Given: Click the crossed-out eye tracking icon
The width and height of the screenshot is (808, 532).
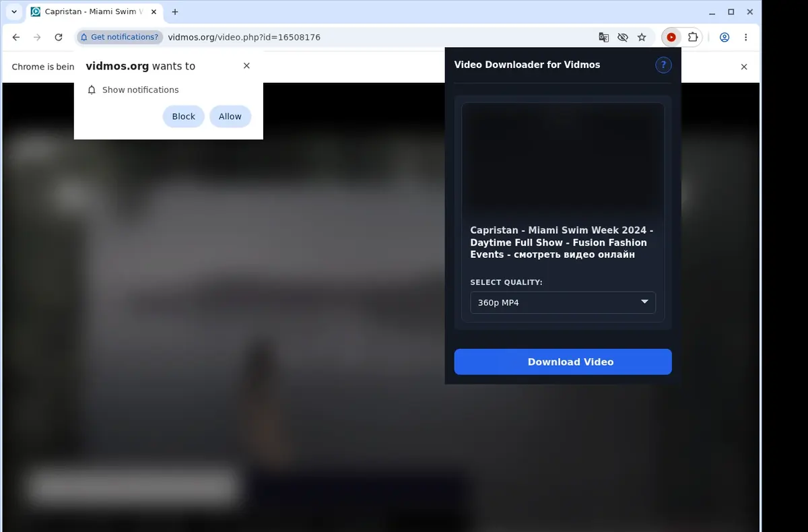Looking at the screenshot, I should click(623, 38).
